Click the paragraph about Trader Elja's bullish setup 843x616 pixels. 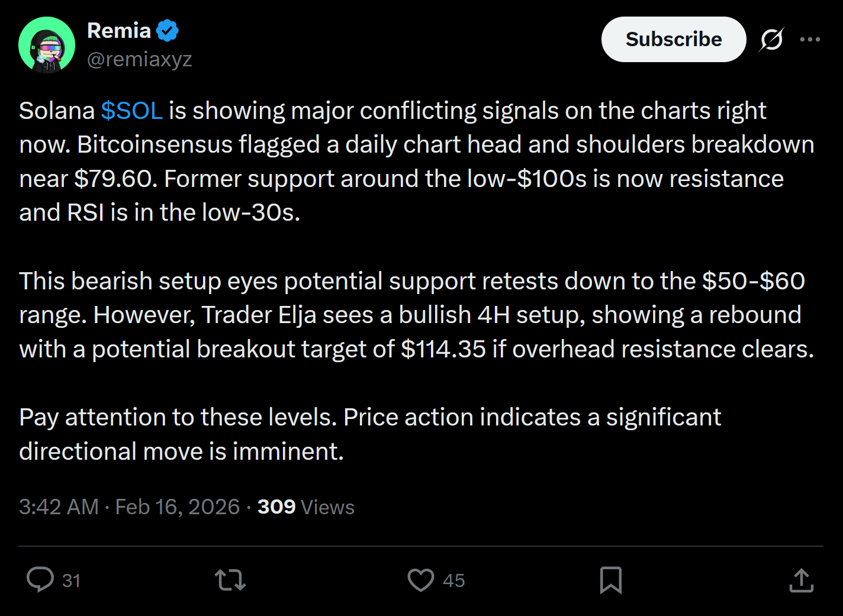click(x=414, y=315)
